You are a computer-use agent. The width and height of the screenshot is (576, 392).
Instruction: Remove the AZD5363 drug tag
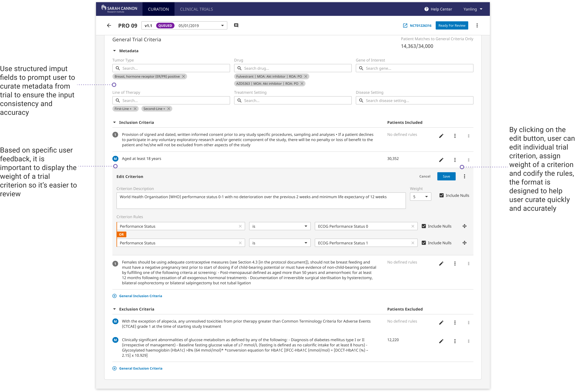[302, 84]
